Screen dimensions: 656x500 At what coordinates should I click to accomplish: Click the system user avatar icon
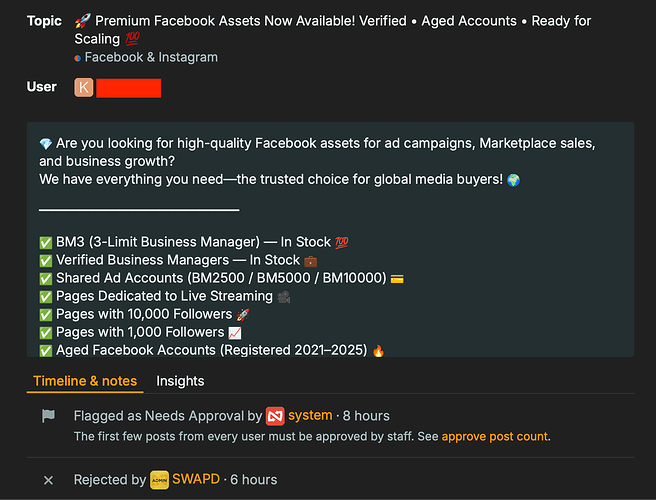coord(275,416)
